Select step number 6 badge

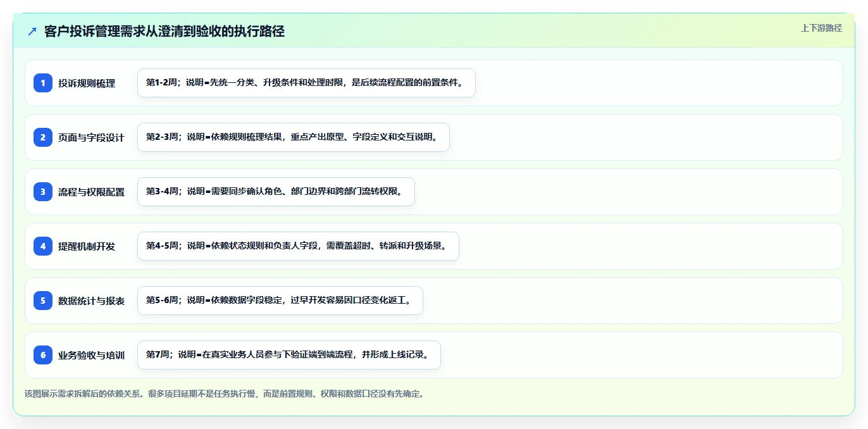point(43,355)
